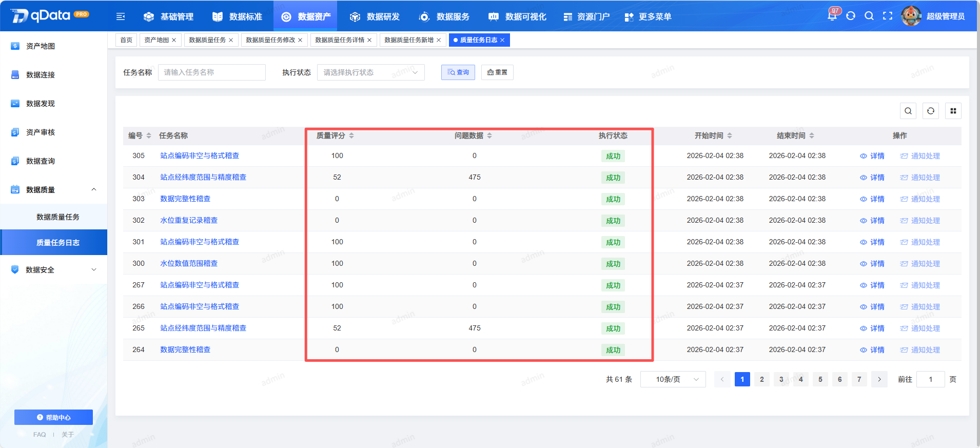Open task link 水位重复记录稽查
This screenshot has height=448, width=980.
[189, 220]
